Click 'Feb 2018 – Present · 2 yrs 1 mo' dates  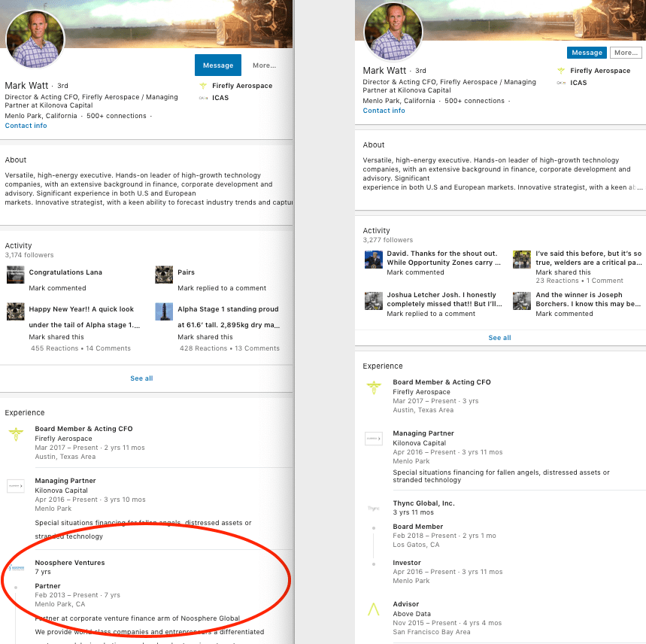pyautogui.click(x=444, y=536)
